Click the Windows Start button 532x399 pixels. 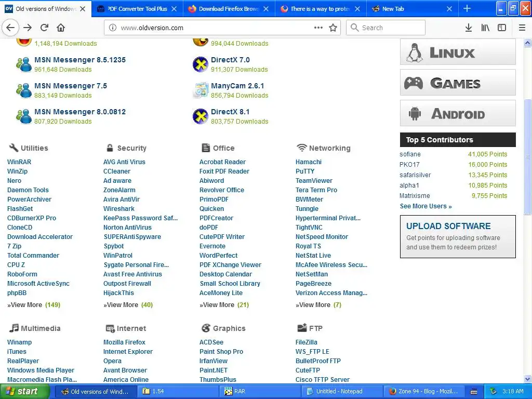24,391
